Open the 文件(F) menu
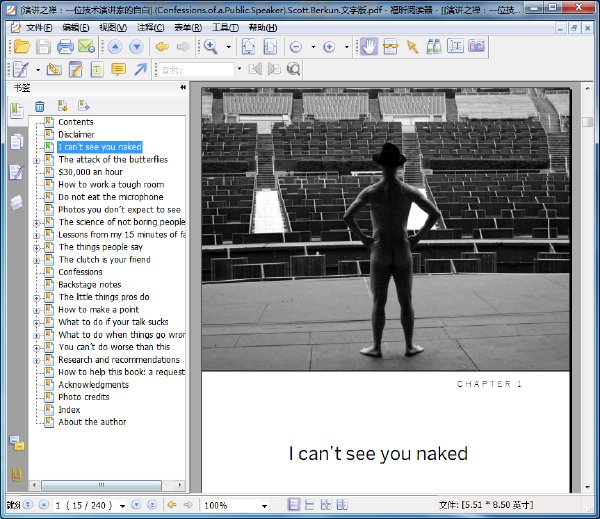 pyautogui.click(x=39, y=28)
